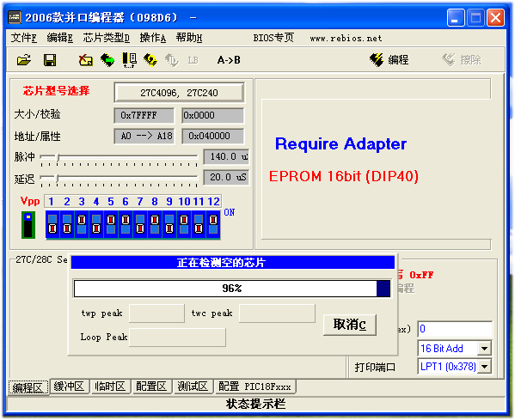
Task: Switch to the 缓冲区 tab
Action: (x=70, y=387)
